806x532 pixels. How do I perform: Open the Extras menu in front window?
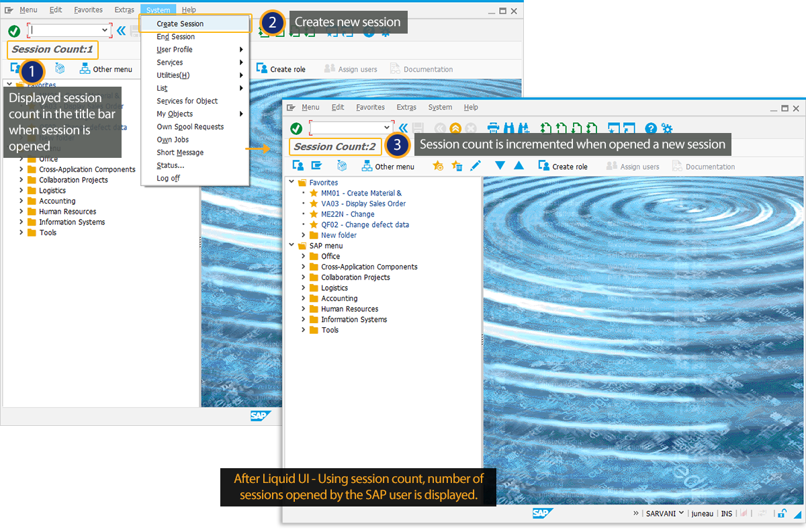(x=406, y=107)
